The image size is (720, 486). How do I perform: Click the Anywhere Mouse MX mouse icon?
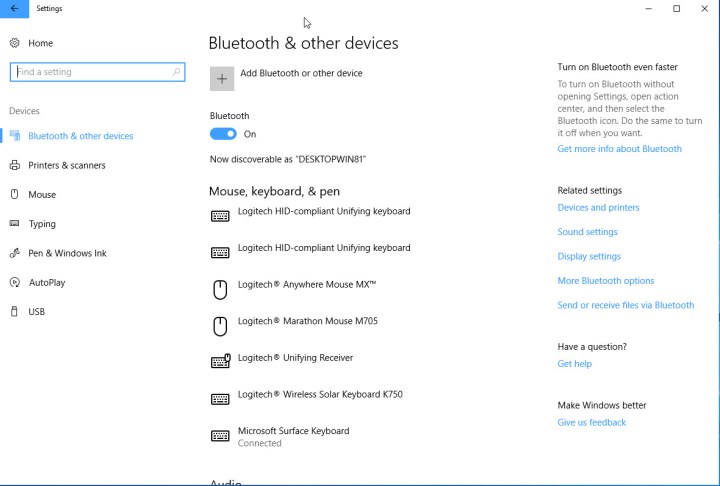(220, 289)
